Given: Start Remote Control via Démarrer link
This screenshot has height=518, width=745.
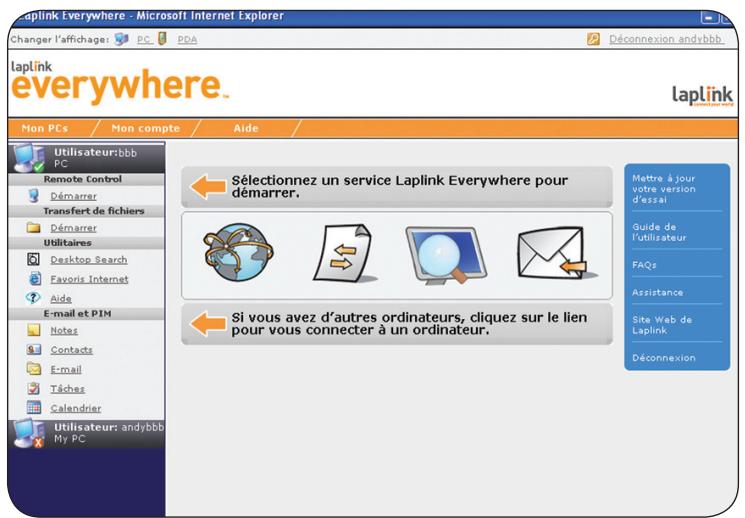Looking at the screenshot, I should click(74, 196).
